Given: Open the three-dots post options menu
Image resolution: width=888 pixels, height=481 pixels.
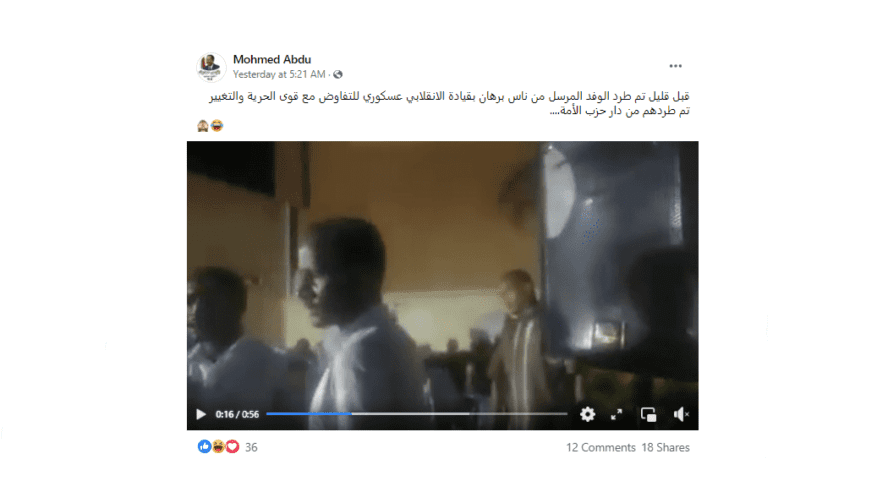Looking at the screenshot, I should 675,66.
